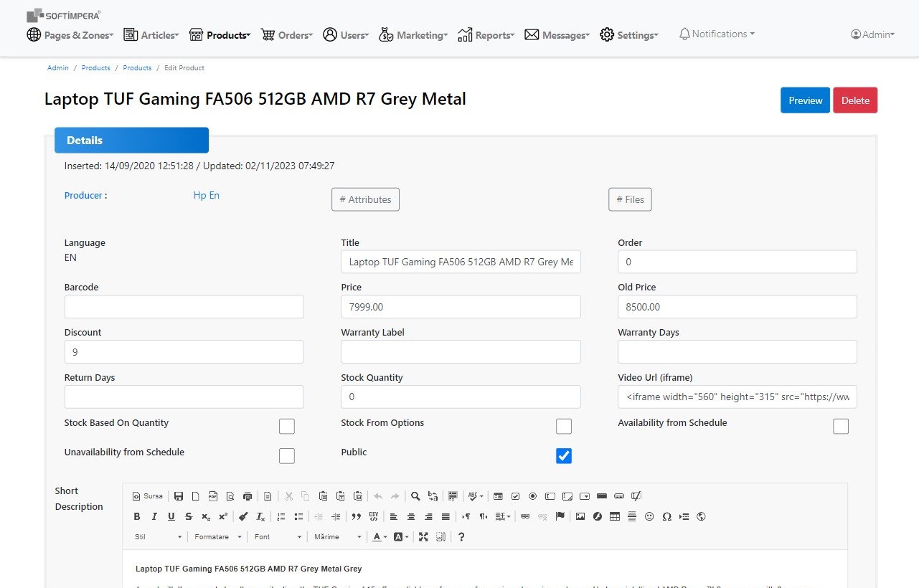Tick the Stock Based On Quantity checkbox
Screen dimensions: 919x588
pyautogui.click(x=287, y=427)
